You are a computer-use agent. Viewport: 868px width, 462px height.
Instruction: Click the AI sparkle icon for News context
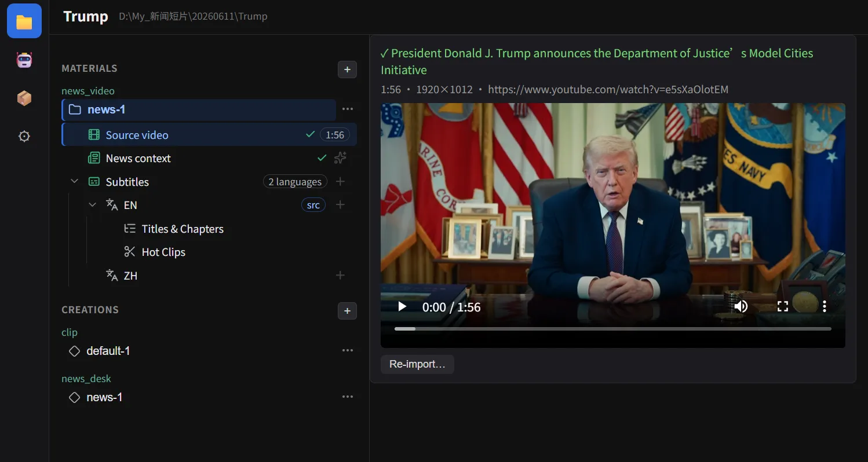(x=340, y=157)
